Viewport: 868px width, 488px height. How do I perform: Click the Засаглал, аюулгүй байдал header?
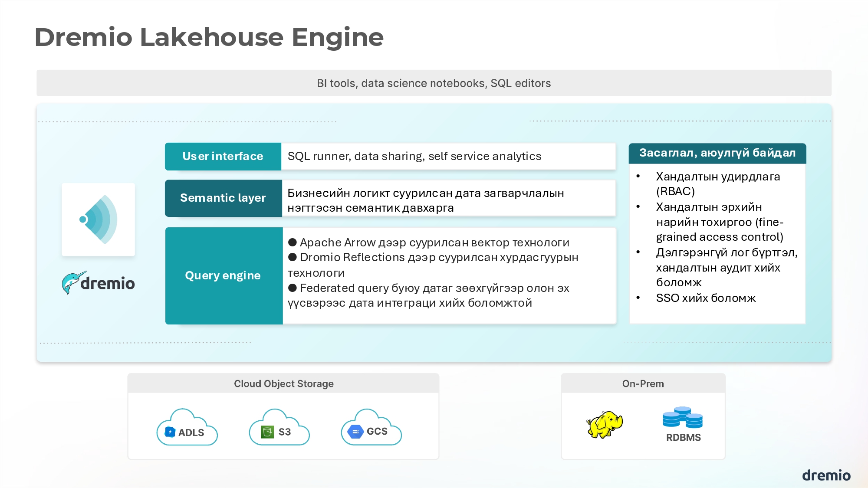click(717, 153)
